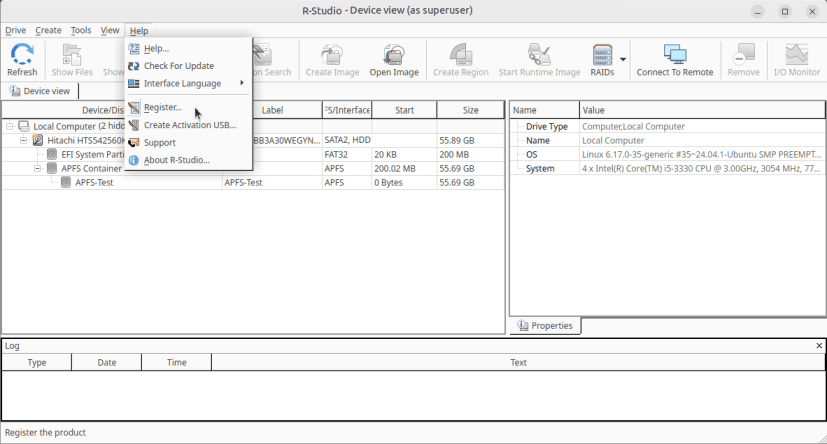Select the System property row

point(667,168)
